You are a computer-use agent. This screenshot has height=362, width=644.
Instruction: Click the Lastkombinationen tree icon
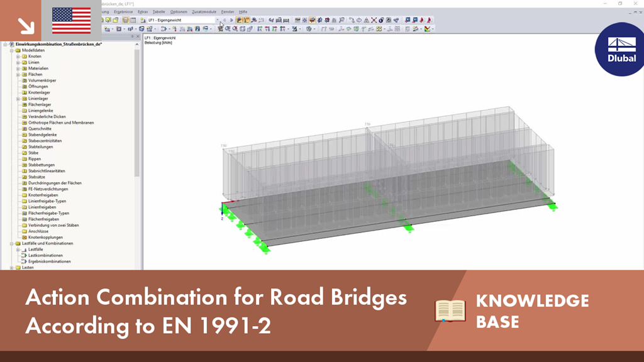click(x=25, y=255)
